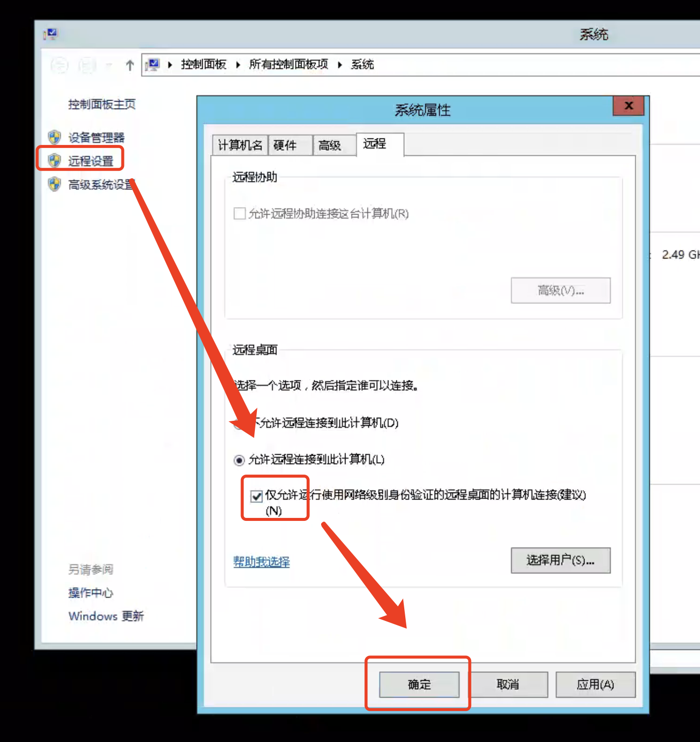Click the back navigation arrow
Screen dimensions: 700x742
click(x=59, y=65)
